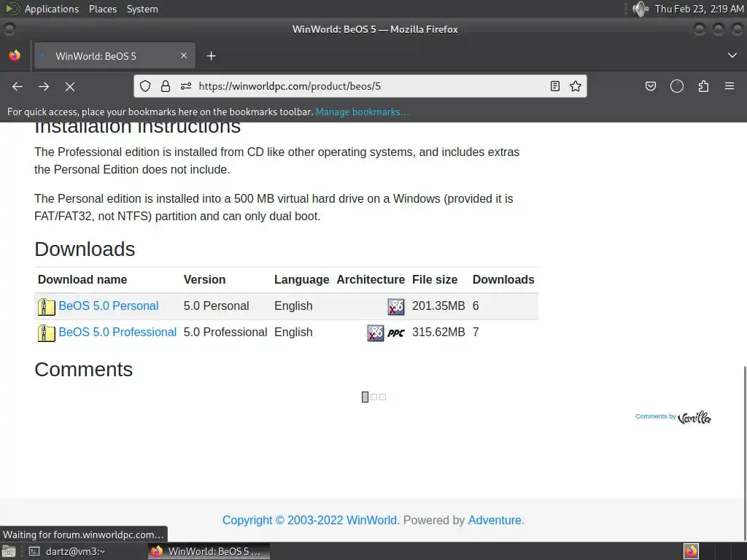Click x86 icon in Personal row
The width and height of the screenshot is (747, 560).
point(396,307)
